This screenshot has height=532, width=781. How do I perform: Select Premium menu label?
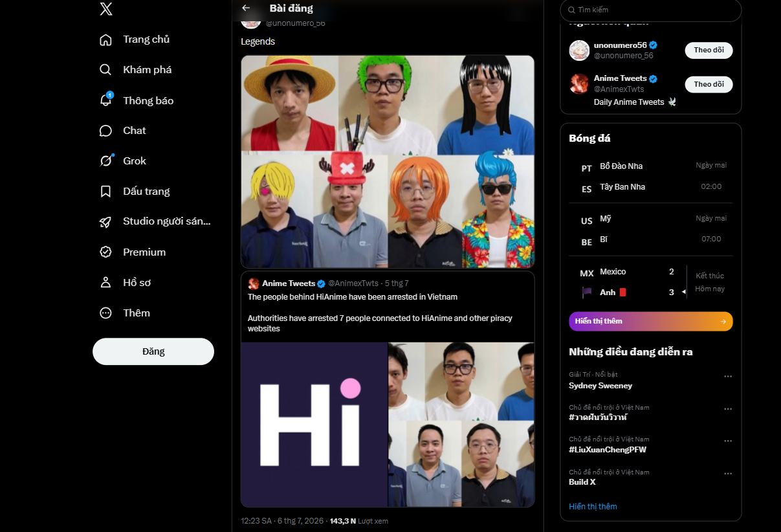click(x=144, y=252)
